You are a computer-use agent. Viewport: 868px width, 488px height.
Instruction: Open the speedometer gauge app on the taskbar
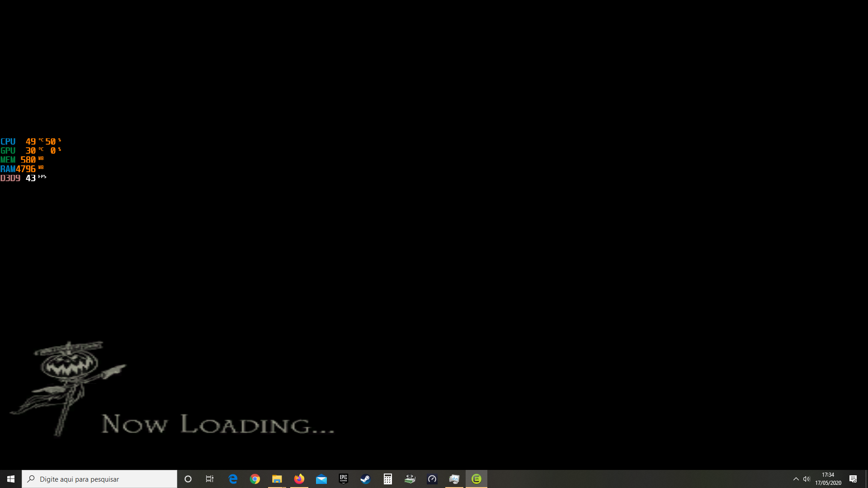[x=432, y=479]
